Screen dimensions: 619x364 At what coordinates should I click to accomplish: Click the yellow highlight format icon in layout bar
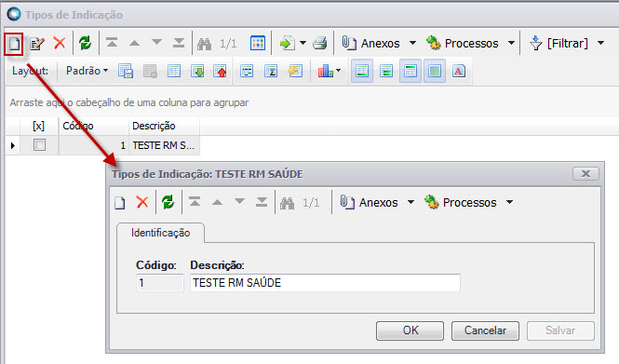click(295, 71)
